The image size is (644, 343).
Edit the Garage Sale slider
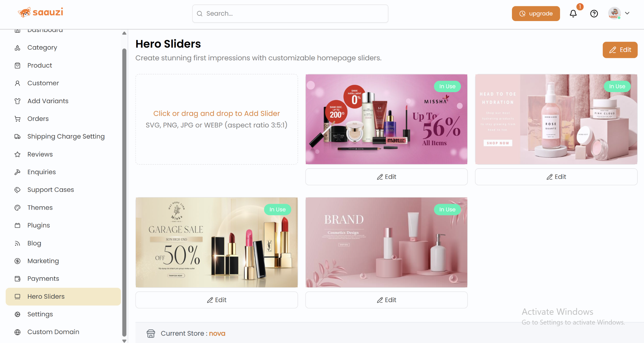tap(217, 300)
